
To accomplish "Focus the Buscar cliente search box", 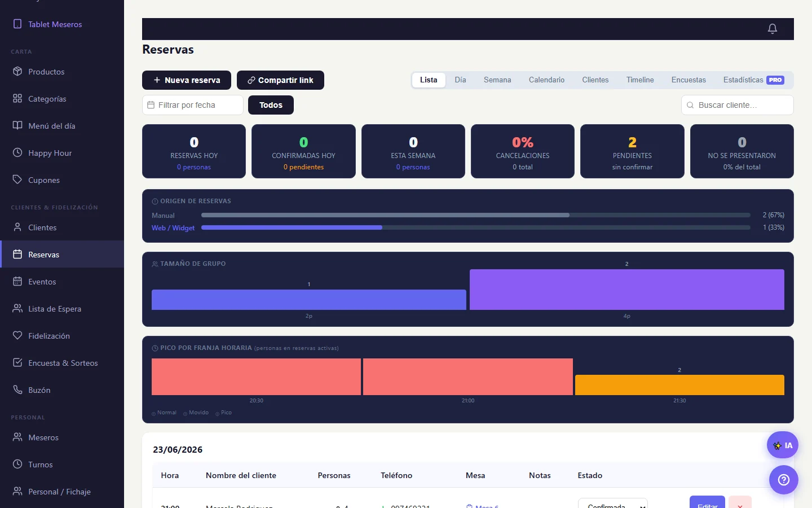I will (738, 105).
